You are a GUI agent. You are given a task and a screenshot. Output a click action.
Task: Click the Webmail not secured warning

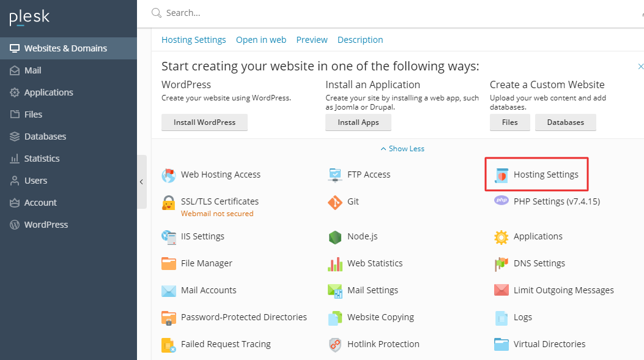click(217, 214)
